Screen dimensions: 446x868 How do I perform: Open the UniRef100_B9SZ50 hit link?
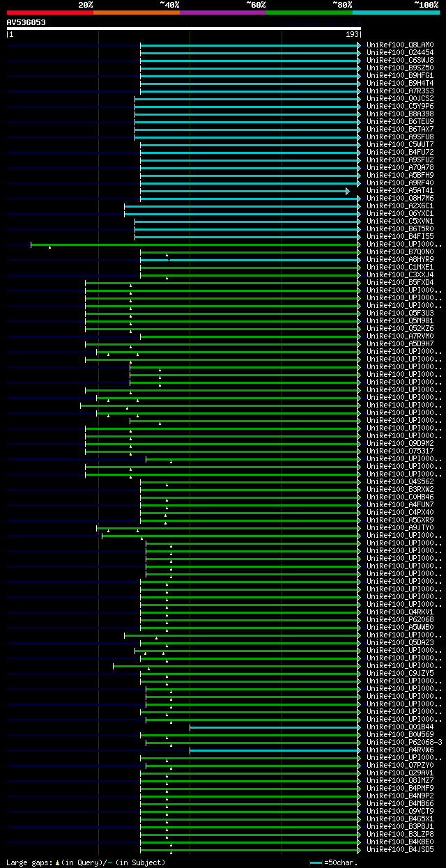coord(400,68)
